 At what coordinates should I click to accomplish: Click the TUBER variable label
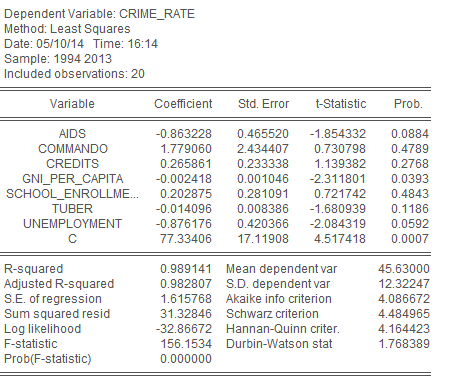click(x=72, y=209)
